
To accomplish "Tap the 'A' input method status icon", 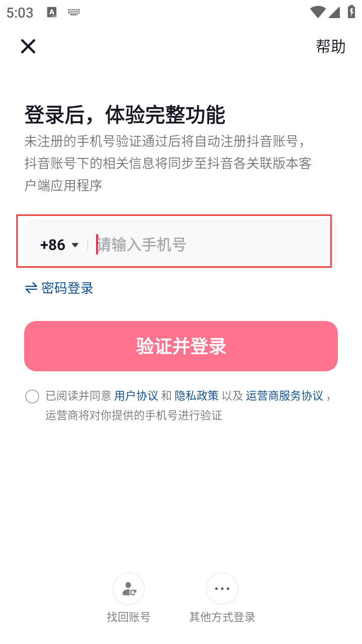I will [52, 12].
